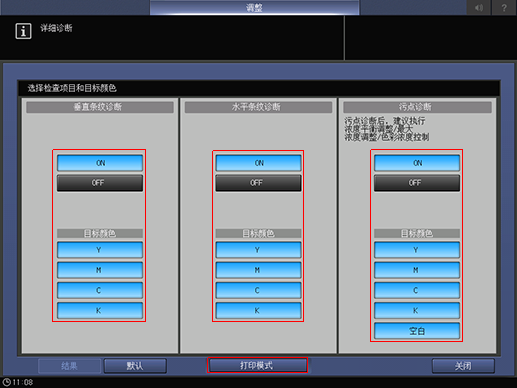Image resolution: width=517 pixels, height=388 pixels.
Task: Toggle Y color for 垂直条纹诊断
Action: (x=100, y=250)
